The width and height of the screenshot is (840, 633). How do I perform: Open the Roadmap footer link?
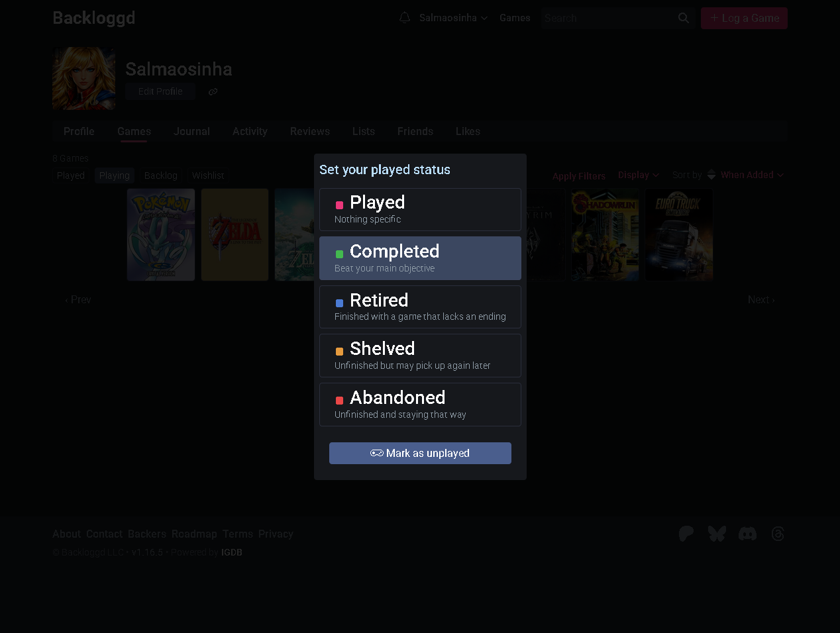[x=194, y=534]
